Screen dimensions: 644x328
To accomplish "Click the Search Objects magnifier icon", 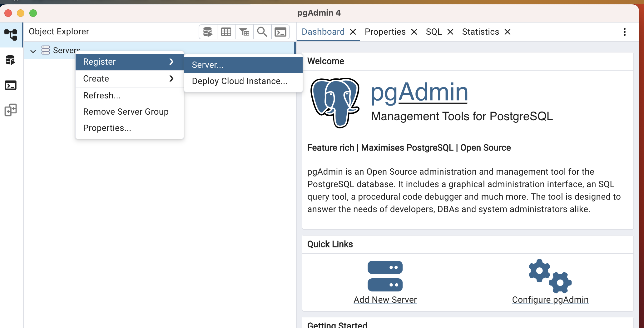I will tap(262, 32).
